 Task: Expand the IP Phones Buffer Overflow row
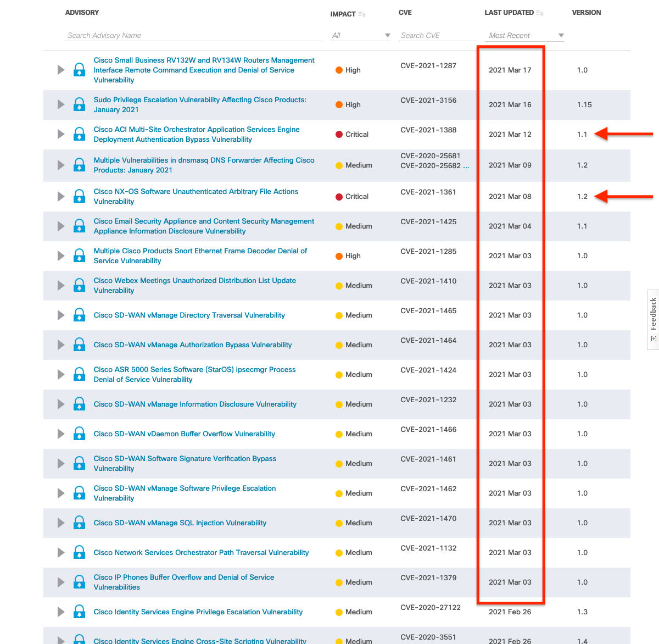click(61, 582)
